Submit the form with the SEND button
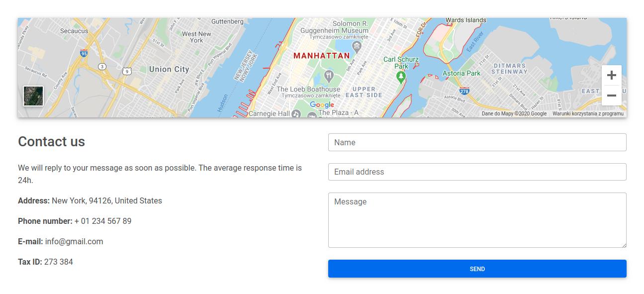The height and width of the screenshot is (294, 644). click(x=477, y=269)
